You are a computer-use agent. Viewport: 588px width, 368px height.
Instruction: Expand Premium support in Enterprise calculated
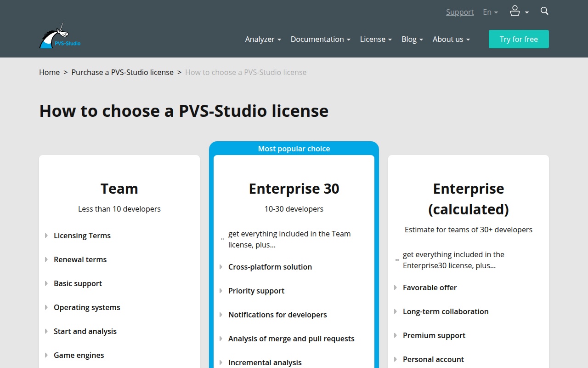(434, 335)
